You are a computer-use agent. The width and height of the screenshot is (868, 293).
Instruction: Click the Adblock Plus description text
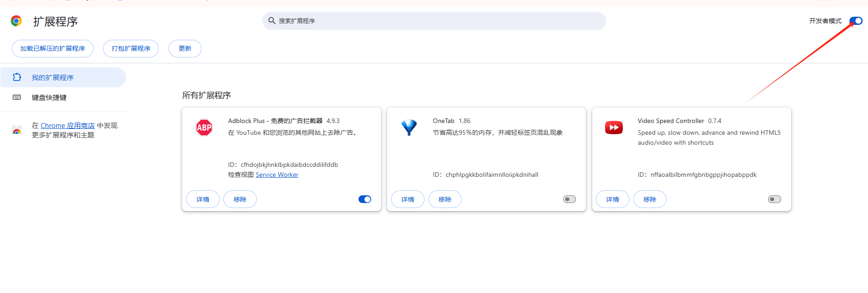(x=293, y=132)
